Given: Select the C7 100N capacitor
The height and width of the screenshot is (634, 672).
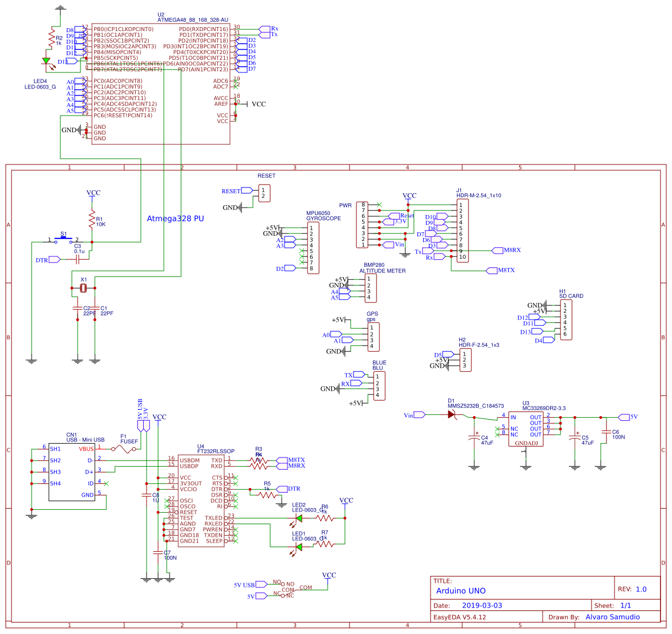Looking at the screenshot, I should coord(158,552).
